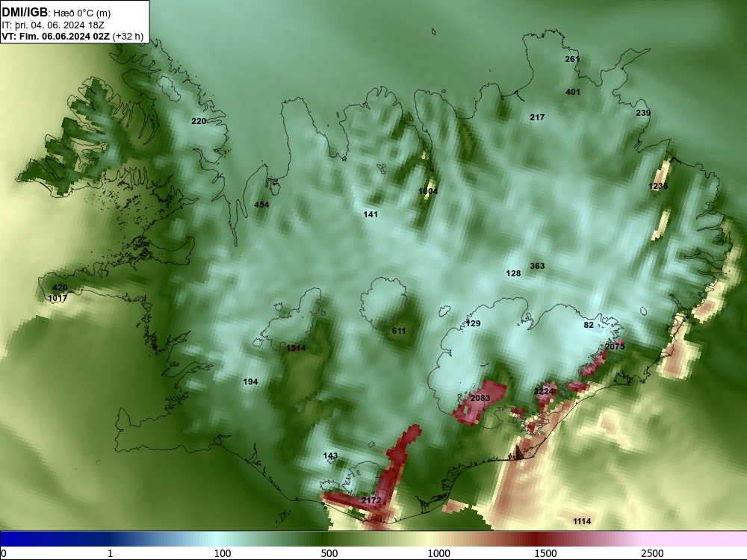Select the 217 height label
The image size is (747, 560).
[x=537, y=117]
